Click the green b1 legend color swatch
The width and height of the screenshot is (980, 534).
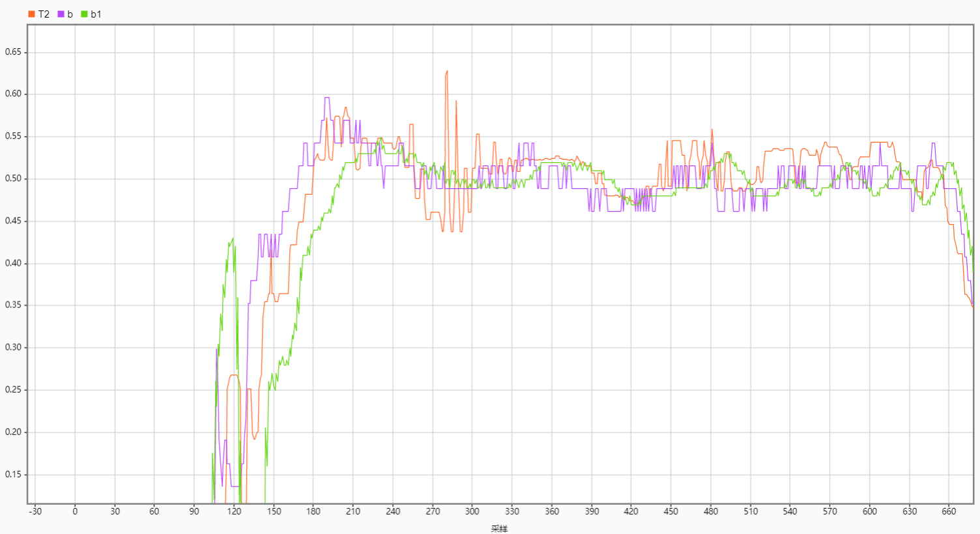(x=84, y=14)
